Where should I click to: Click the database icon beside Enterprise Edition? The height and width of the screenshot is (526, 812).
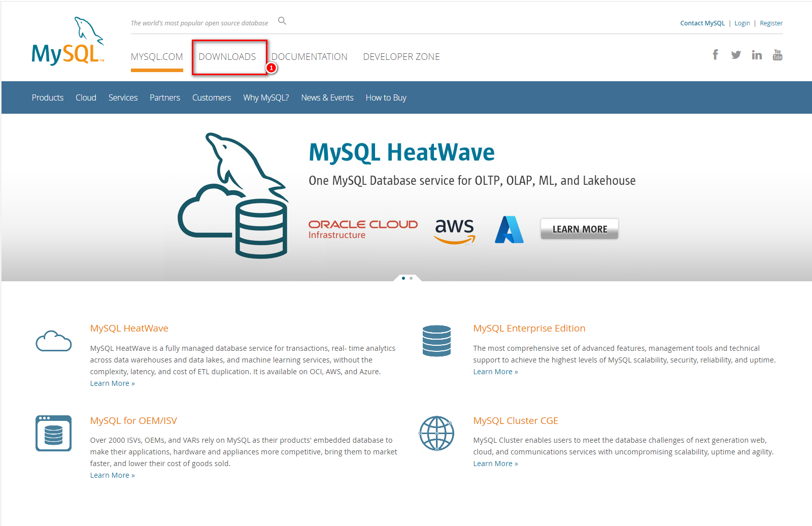pos(436,341)
